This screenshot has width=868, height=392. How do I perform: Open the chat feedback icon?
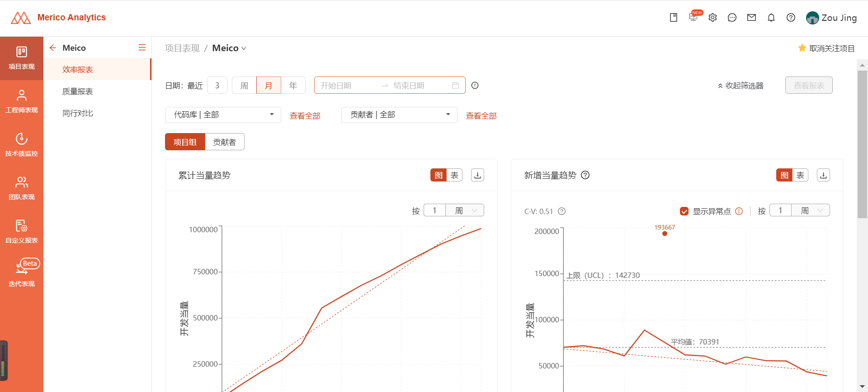point(732,18)
